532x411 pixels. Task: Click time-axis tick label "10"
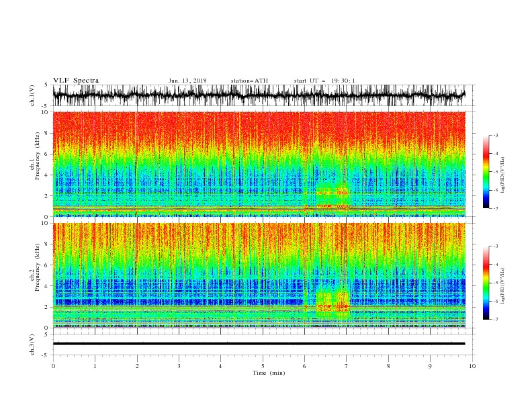[472, 366]
